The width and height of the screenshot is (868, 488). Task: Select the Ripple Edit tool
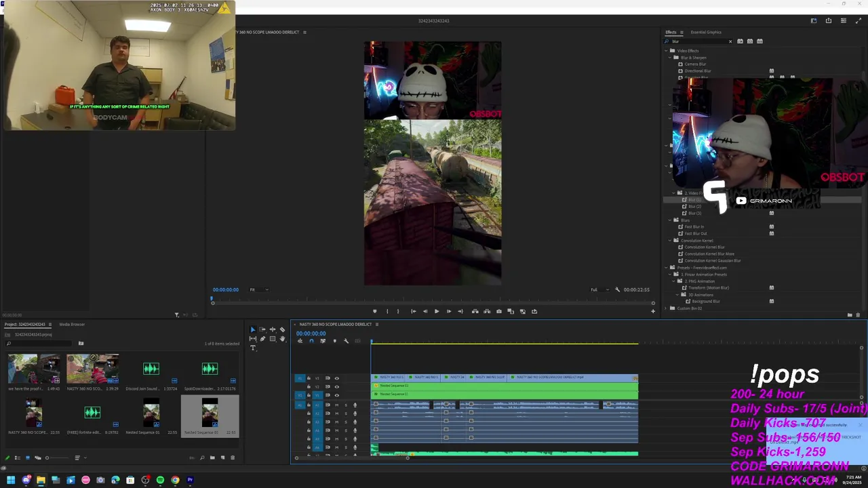pos(273,329)
